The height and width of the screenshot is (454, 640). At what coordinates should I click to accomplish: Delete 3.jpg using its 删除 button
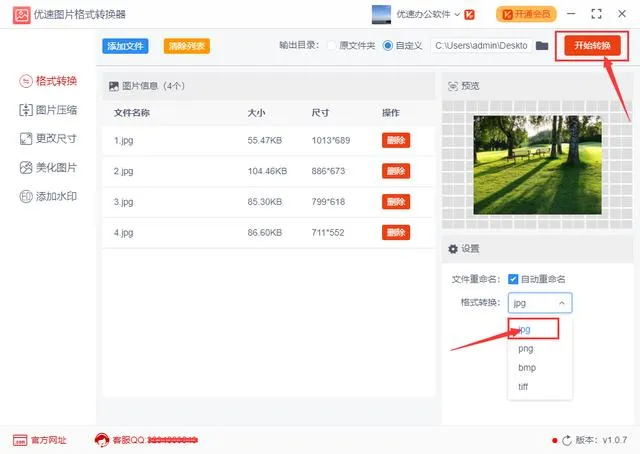coord(396,202)
